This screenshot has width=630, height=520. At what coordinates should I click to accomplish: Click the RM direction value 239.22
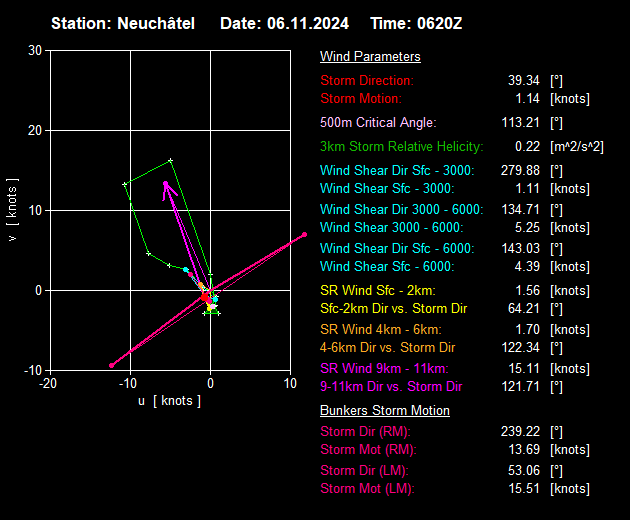pos(520,432)
